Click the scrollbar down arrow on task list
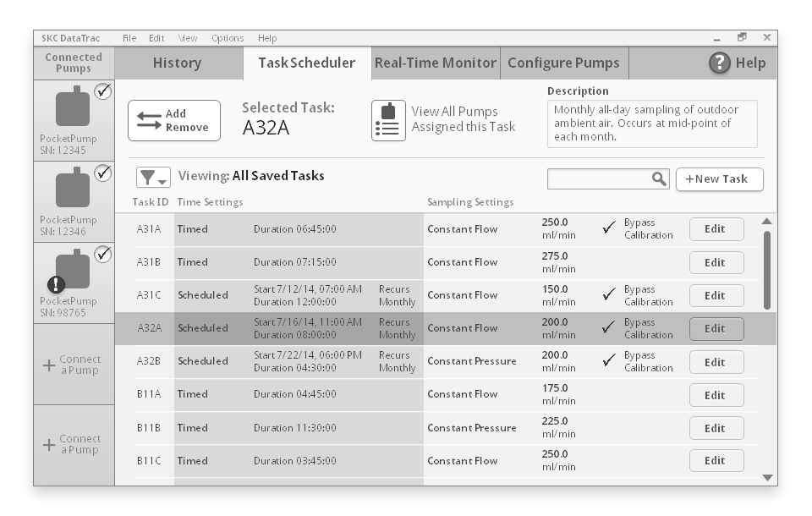 pyautogui.click(x=766, y=477)
